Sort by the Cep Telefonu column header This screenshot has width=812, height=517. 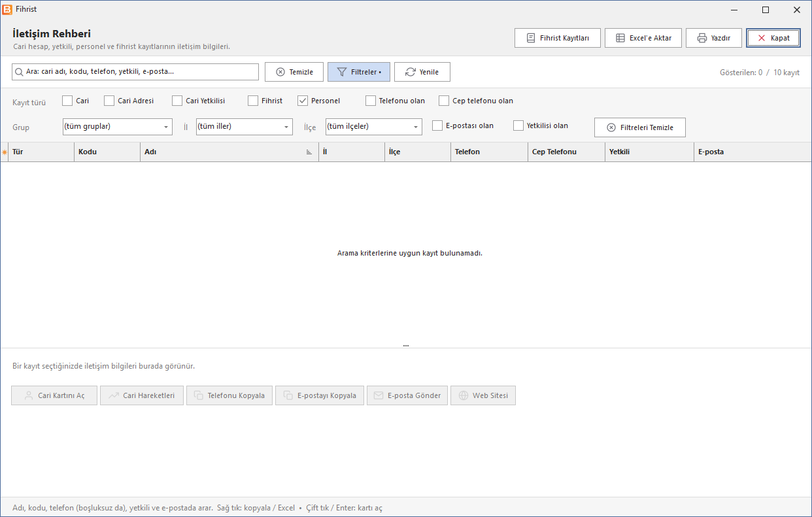pos(567,152)
